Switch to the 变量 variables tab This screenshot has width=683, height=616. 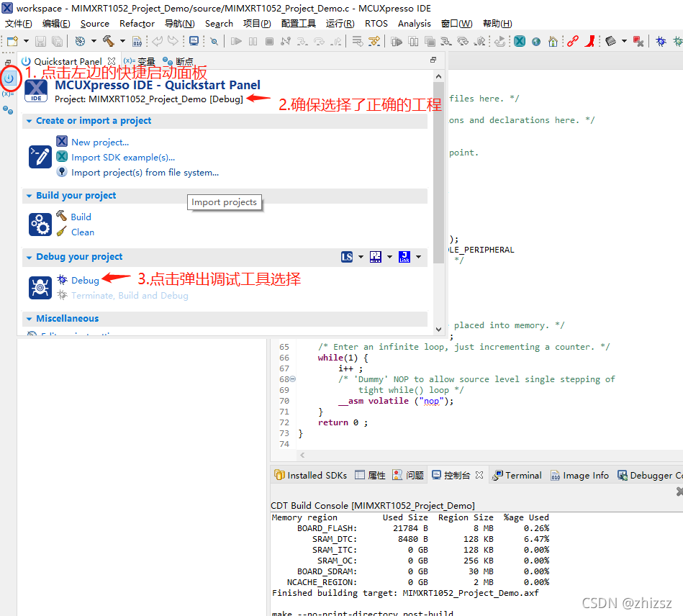coord(140,61)
